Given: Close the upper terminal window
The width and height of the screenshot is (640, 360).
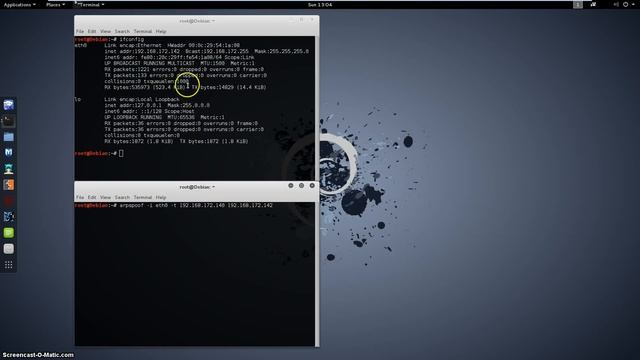Looking at the screenshot, I should tap(312, 20).
